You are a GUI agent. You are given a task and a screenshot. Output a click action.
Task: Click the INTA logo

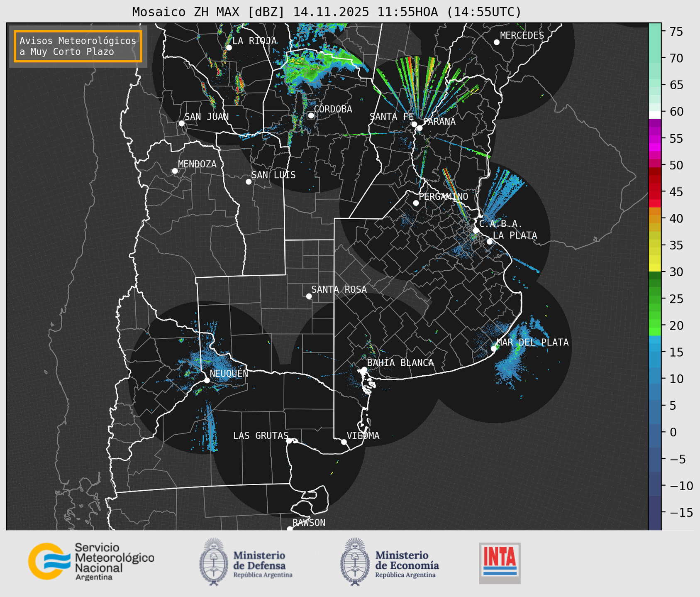point(500,563)
